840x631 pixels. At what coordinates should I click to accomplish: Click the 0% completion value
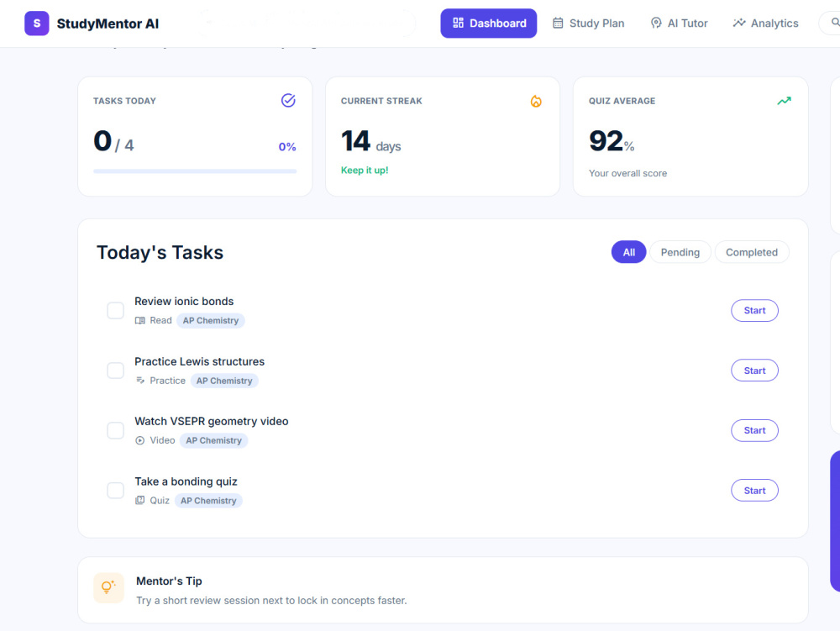click(x=287, y=147)
